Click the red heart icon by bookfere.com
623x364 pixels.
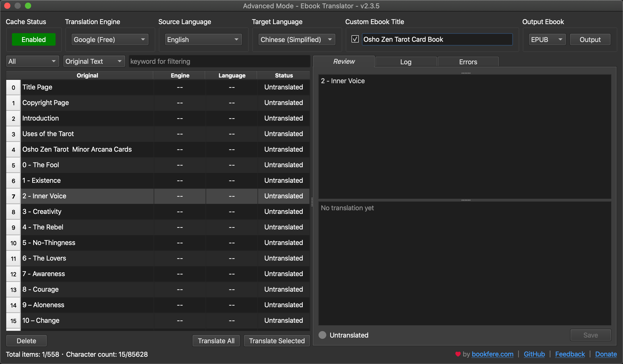coord(458,354)
